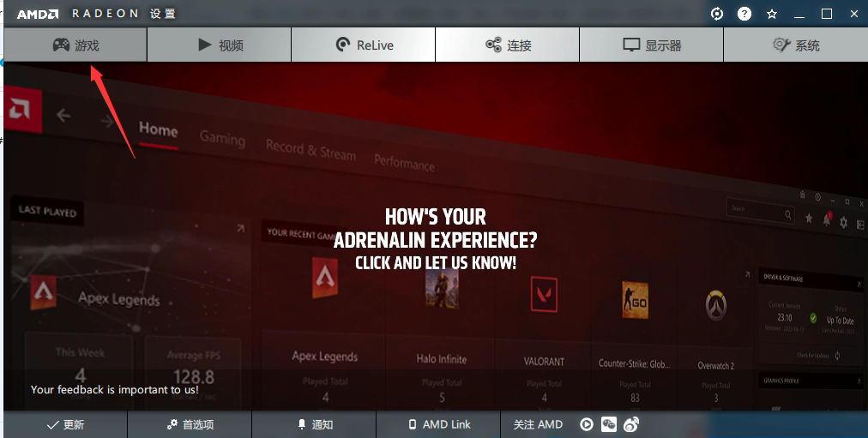Open the 显示器 (Display) tab
868x438 pixels.
[652, 45]
